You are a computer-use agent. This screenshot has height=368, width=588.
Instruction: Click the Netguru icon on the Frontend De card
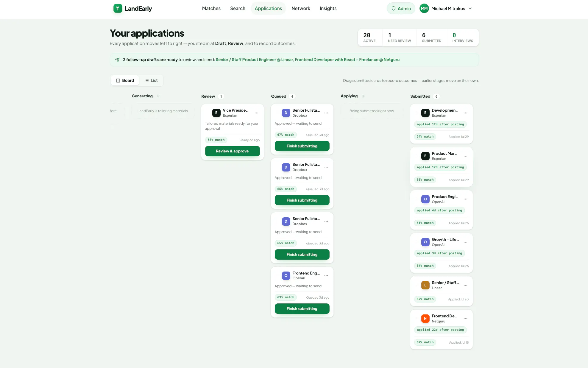425,319
